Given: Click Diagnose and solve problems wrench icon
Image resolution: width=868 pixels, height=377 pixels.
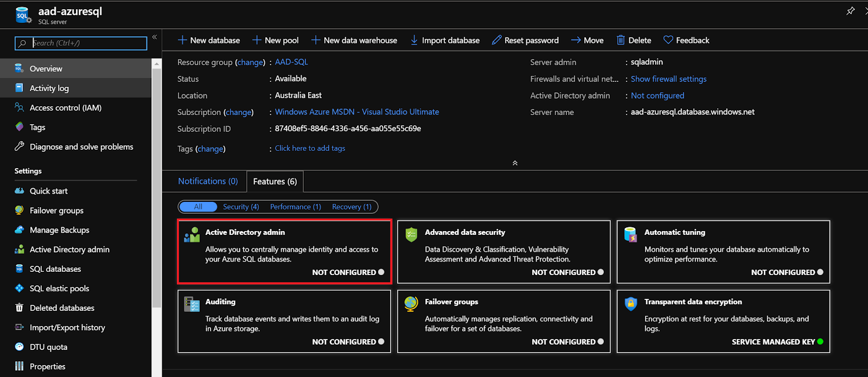Looking at the screenshot, I should [19, 146].
